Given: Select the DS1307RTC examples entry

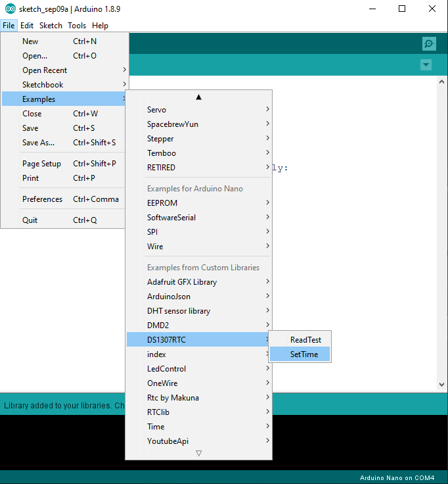Looking at the screenshot, I should (198, 340).
